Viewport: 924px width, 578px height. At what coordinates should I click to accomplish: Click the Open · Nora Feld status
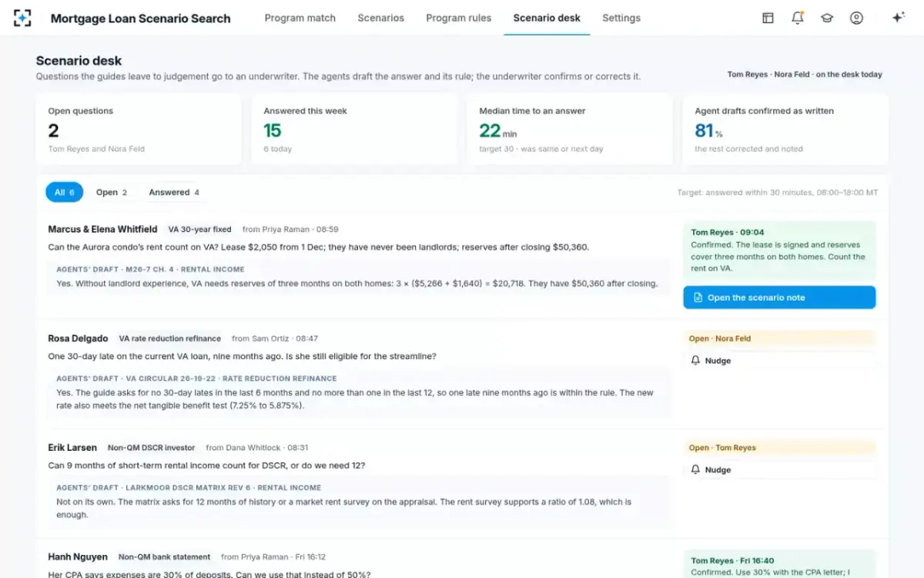[x=779, y=338]
